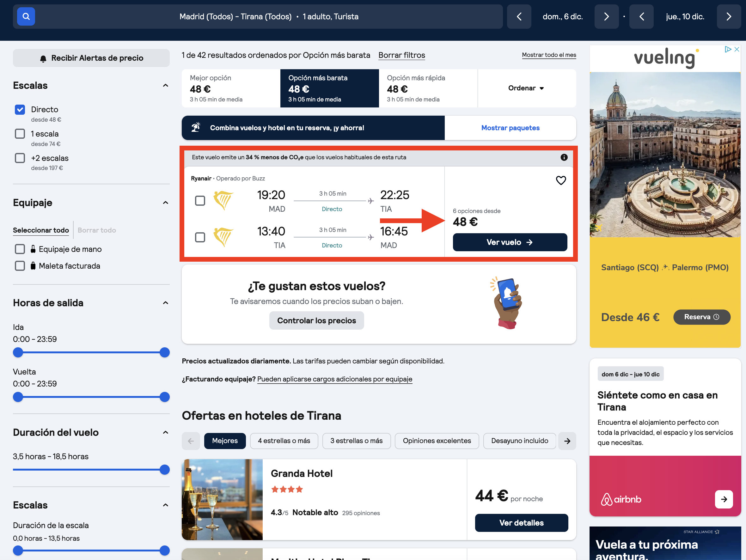This screenshot has height=560, width=746.
Task: Enable the +2 escalas filter
Action: click(20, 158)
